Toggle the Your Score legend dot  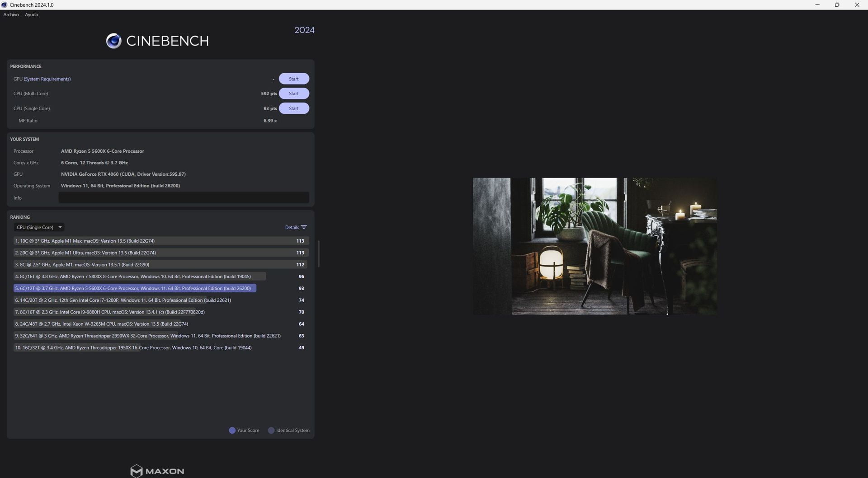point(232,430)
